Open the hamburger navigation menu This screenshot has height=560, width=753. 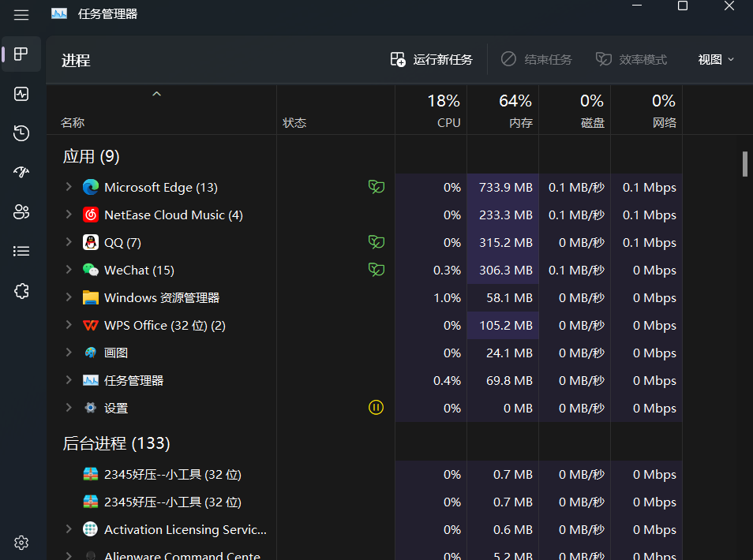coord(21,15)
